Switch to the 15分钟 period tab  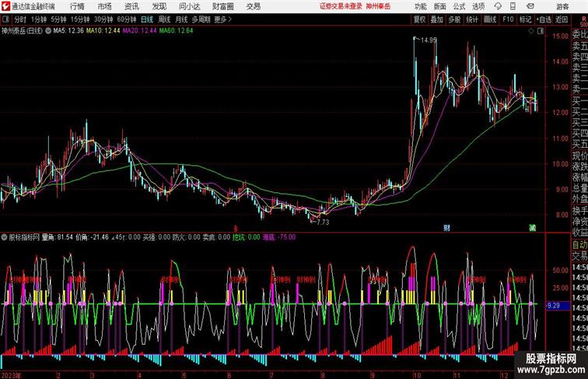click(x=80, y=19)
